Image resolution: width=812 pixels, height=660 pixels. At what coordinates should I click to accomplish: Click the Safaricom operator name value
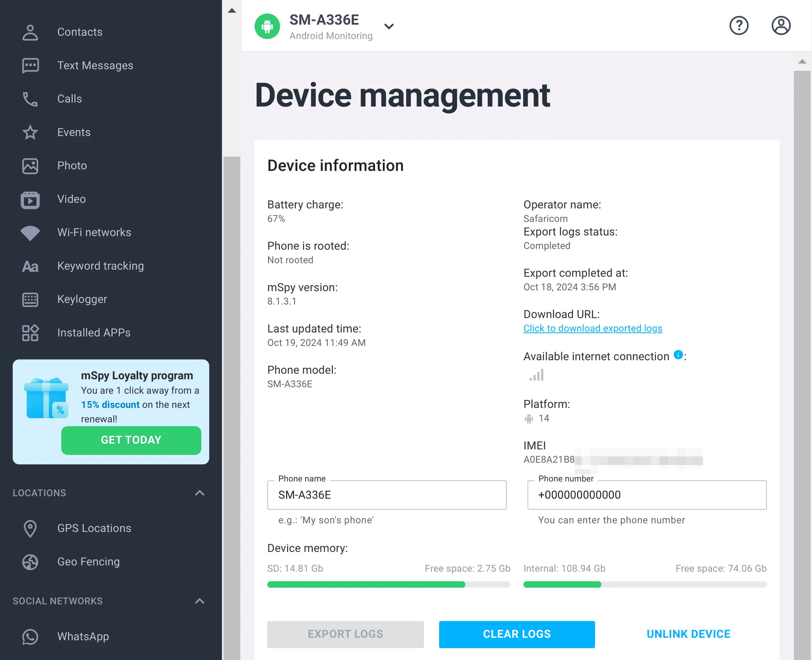click(545, 219)
